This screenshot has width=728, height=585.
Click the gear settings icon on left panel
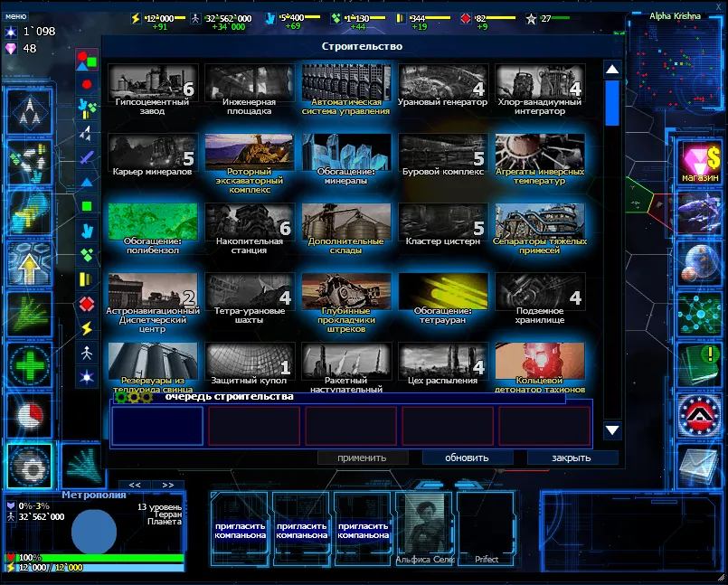point(31,465)
